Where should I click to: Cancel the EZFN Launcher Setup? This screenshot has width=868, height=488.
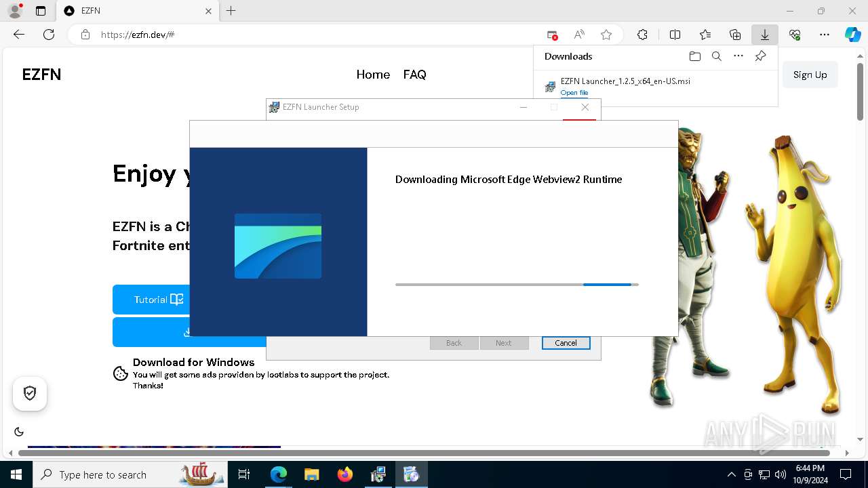566,343
